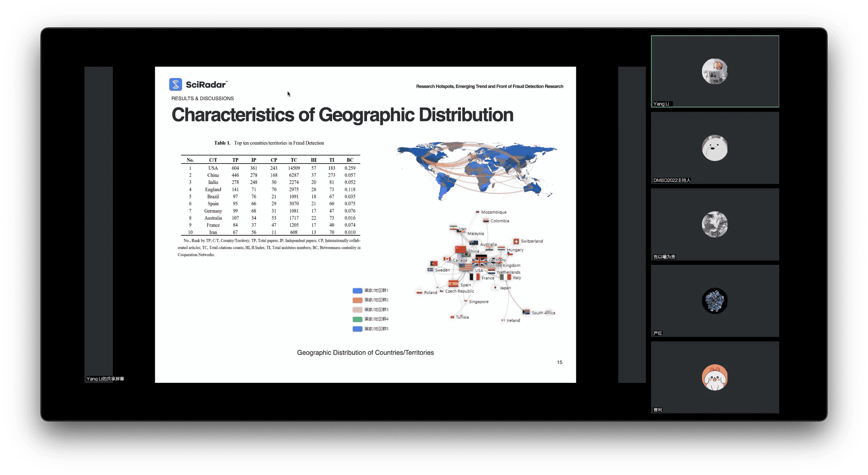Click the SciRadar logo icon
Image resolution: width=868 pixels, height=475 pixels.
click(175, 85)
